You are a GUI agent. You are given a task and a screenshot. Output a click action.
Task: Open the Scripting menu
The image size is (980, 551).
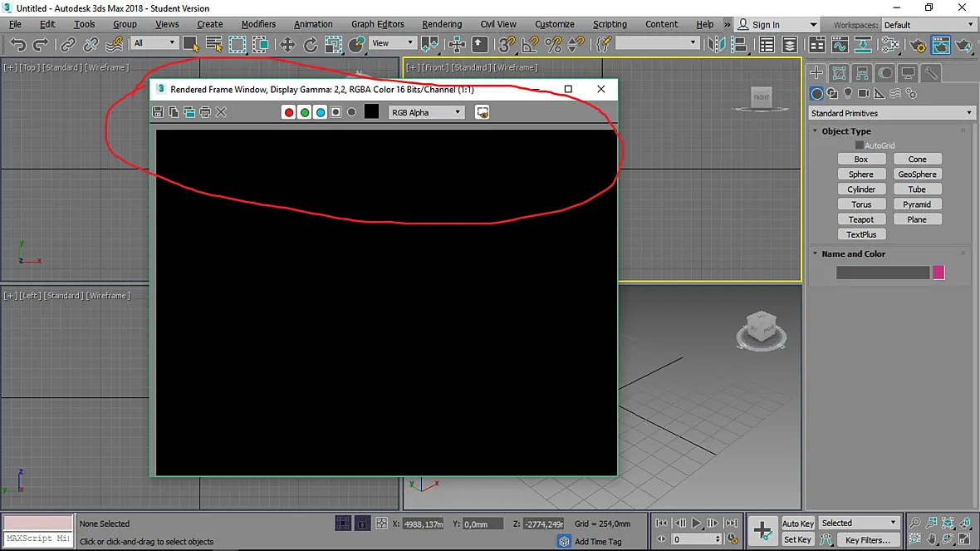point(610,24)
